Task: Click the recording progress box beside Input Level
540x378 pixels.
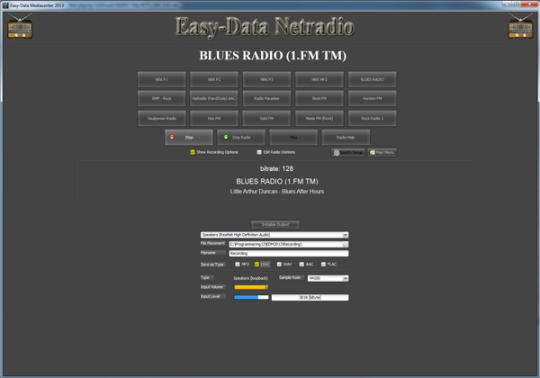Action: coord(310,297)
